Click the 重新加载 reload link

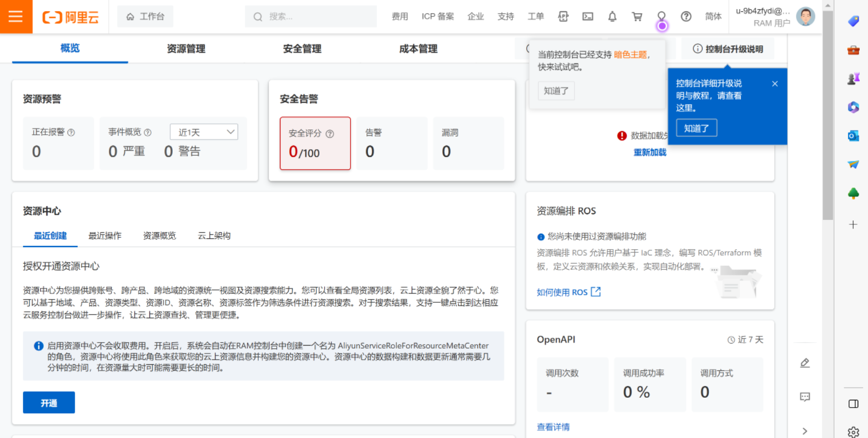pyautogui.click(x=650, y=152)
